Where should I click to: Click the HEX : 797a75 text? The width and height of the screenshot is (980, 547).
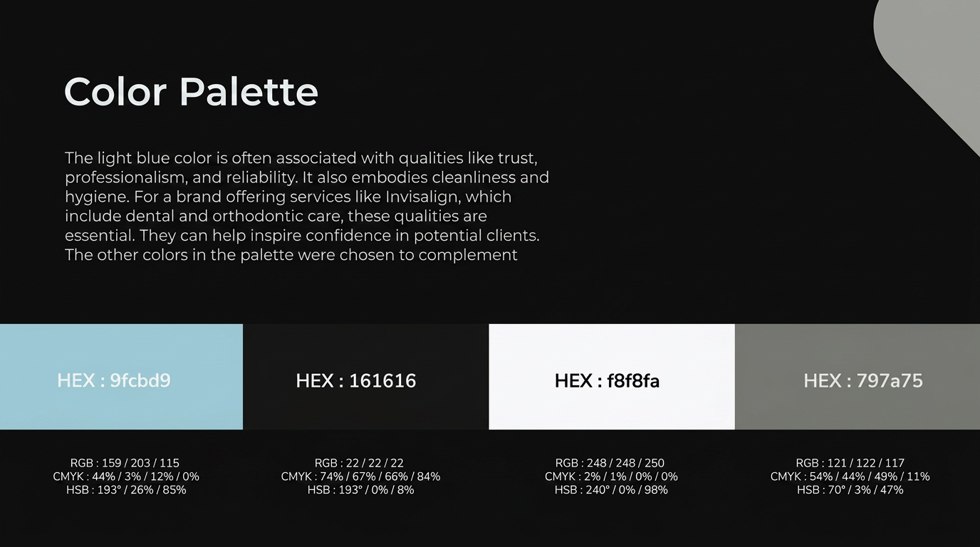pos(863,381)
